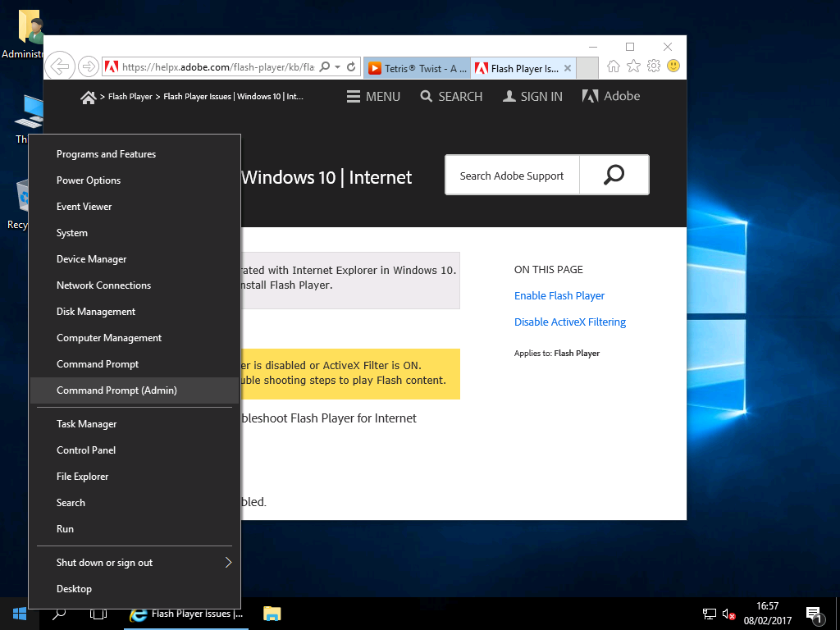Open taskbar search magnifier

point(59,614)
